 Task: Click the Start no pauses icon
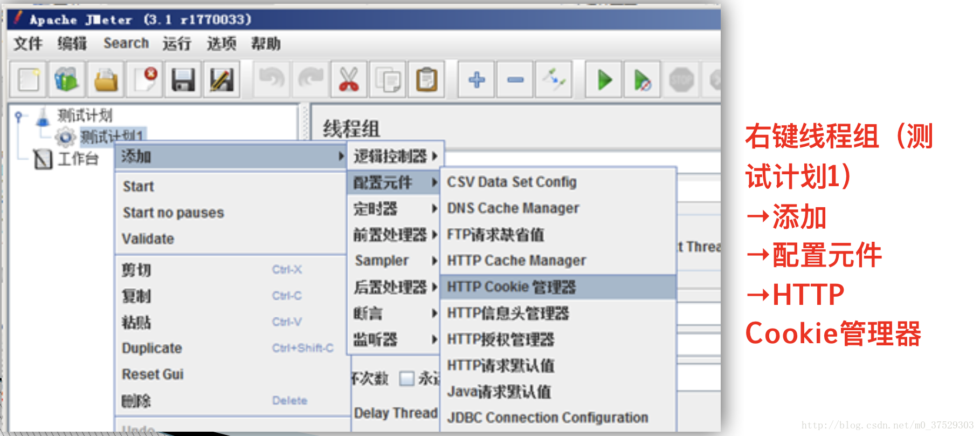point(642,80)
